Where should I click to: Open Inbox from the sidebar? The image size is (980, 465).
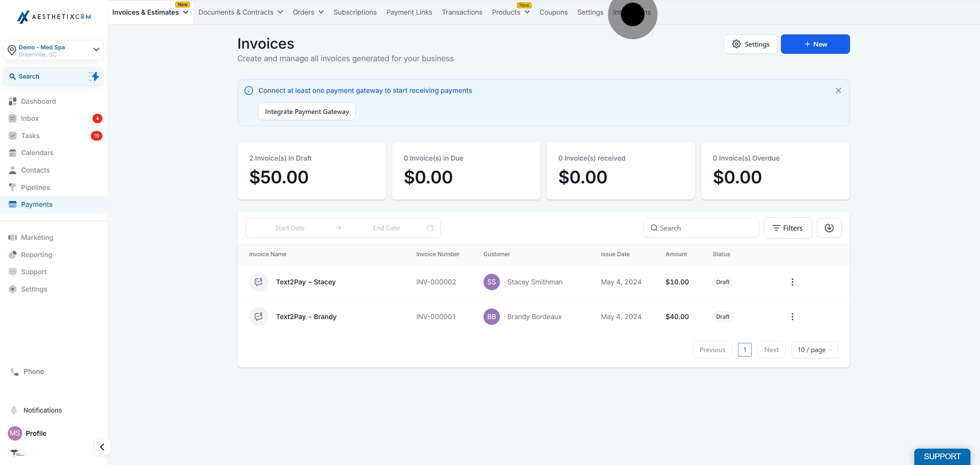[x=30, y=118]
